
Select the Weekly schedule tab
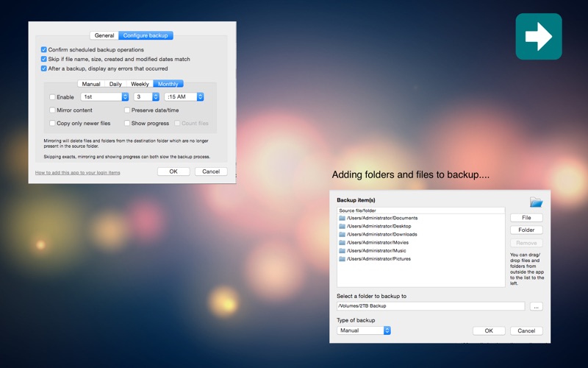[140, 84]
